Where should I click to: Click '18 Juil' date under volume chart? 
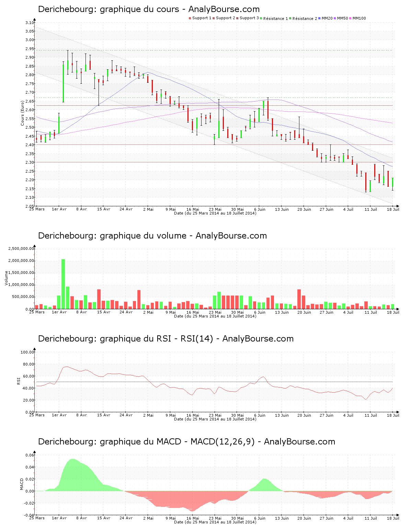click(x=393, y=312)
